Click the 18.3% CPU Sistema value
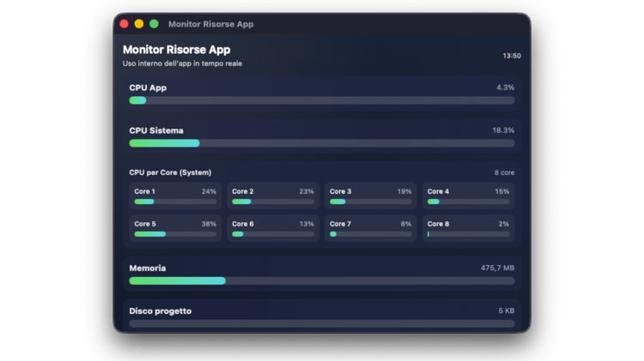Screen dimensions: 644x361 [x=503, y=130]
